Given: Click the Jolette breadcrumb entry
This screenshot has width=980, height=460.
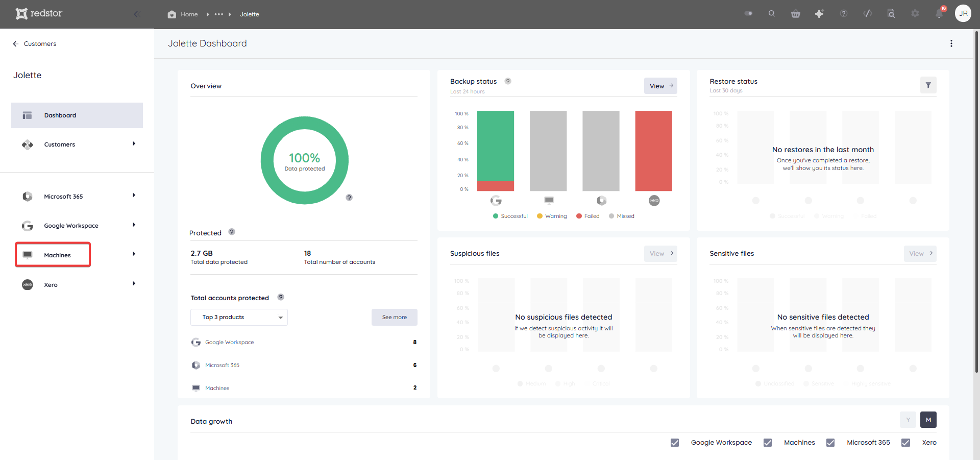Looking at the screenshot, I should tap(250, 14).
